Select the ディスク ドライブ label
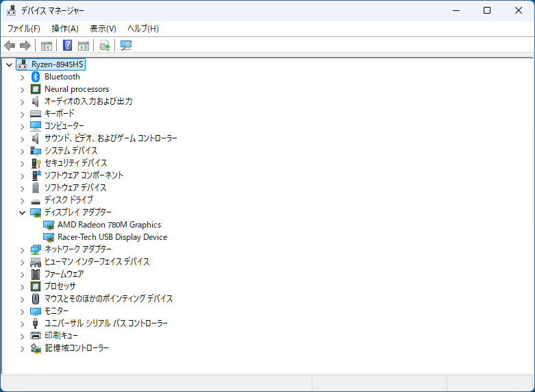Image resolution: width=535 pixels, height=392 pixels. click(x=69, y=199)
